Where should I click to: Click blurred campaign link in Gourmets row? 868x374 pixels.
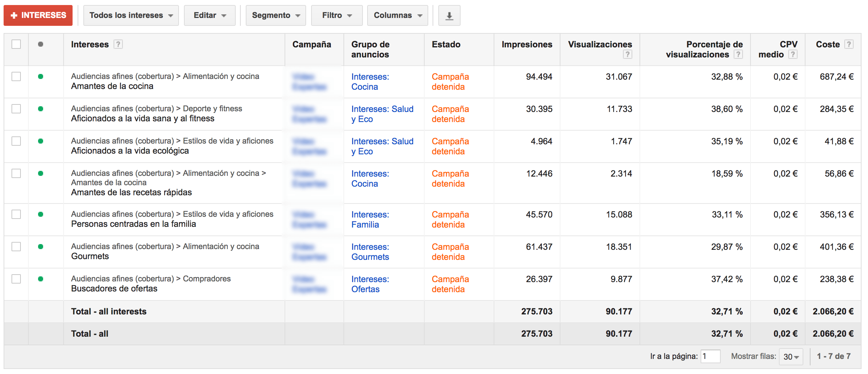309,252
